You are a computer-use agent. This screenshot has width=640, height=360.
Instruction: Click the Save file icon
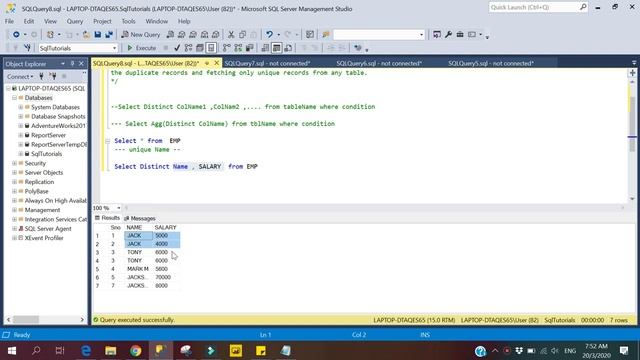(x=98, y=35)
